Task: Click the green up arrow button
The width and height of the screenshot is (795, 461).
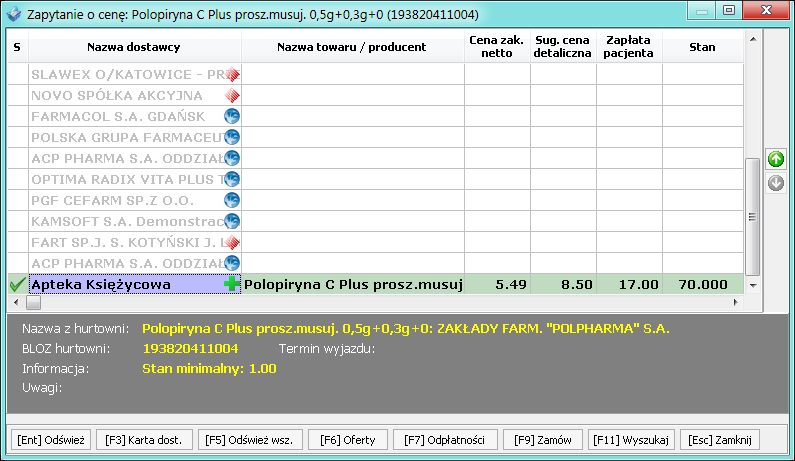Action: [776, 159]
